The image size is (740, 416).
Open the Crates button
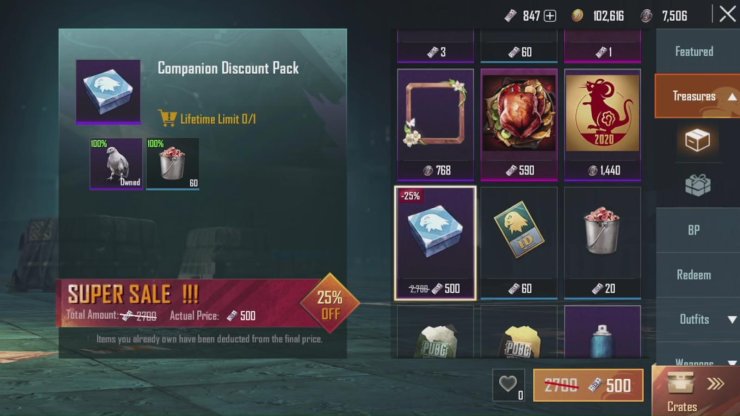696,391
